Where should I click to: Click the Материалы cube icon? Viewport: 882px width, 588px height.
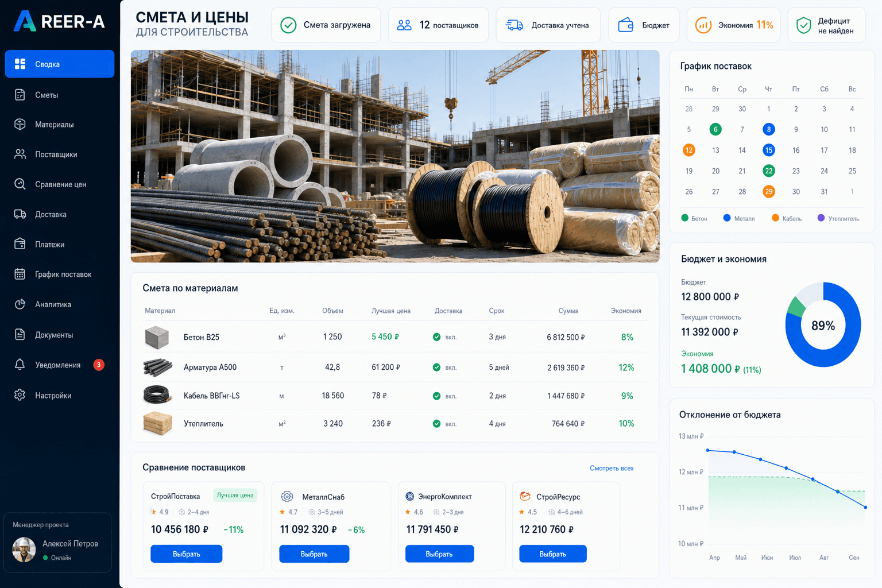click(x=20, y=125)
